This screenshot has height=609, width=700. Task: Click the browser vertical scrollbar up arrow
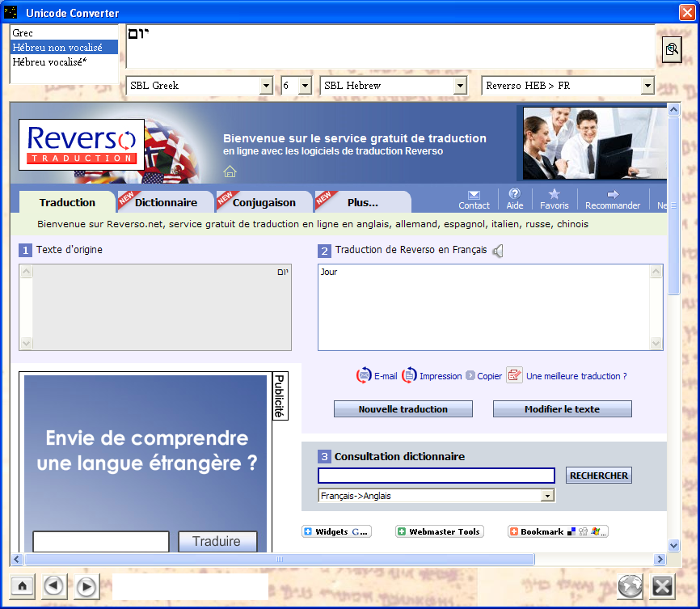pos(673,109)
